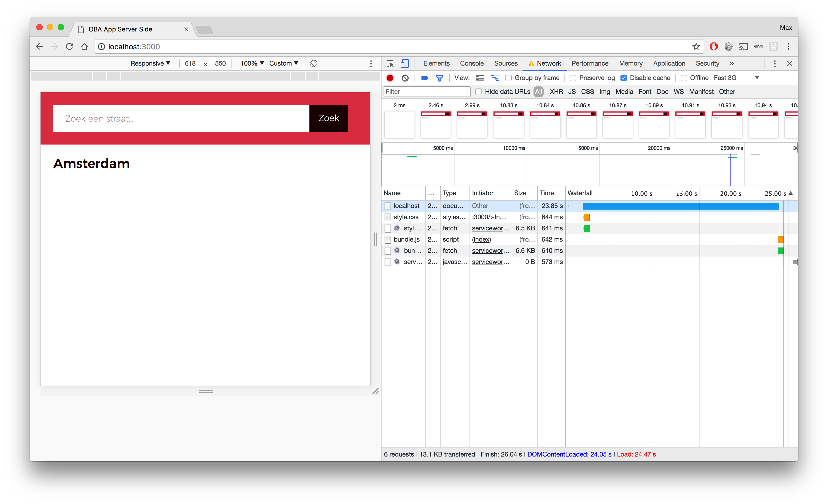The height and width of the screenshot is (504, 828).
Task: Click the Zoek search button
Action: 329,118
